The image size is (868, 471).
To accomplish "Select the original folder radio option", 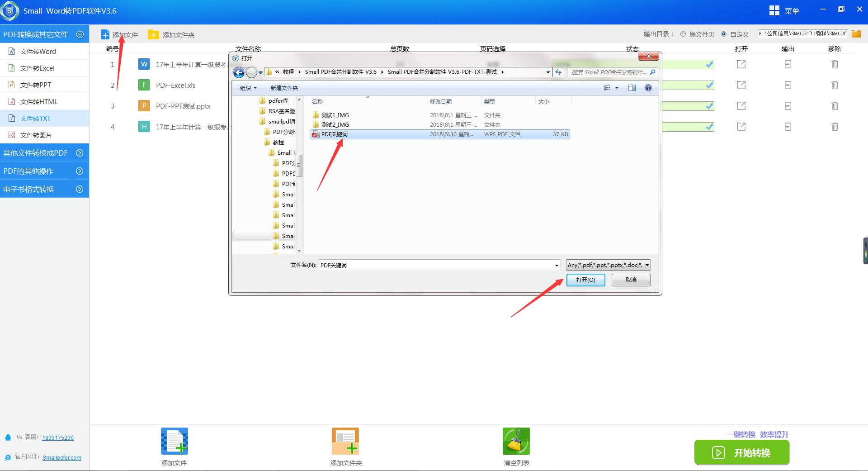I will [683, 34].
